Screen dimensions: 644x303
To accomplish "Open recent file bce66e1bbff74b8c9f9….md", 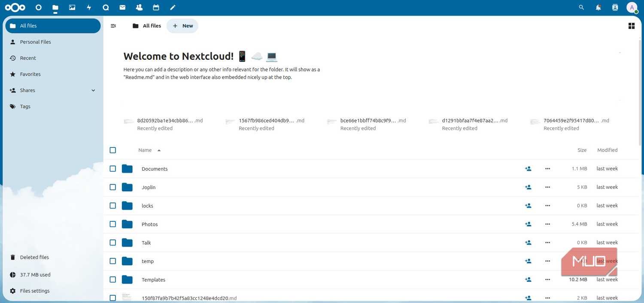I will coord(367,124).
